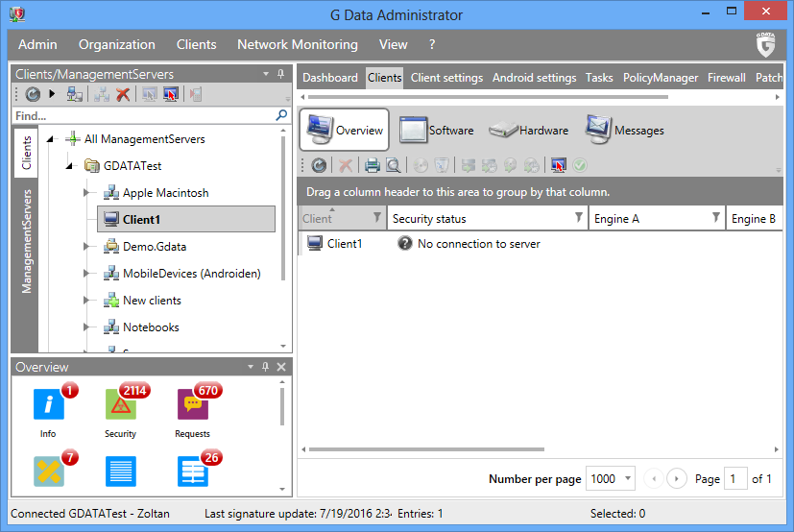Click the Security overview icon

[120, 405]
